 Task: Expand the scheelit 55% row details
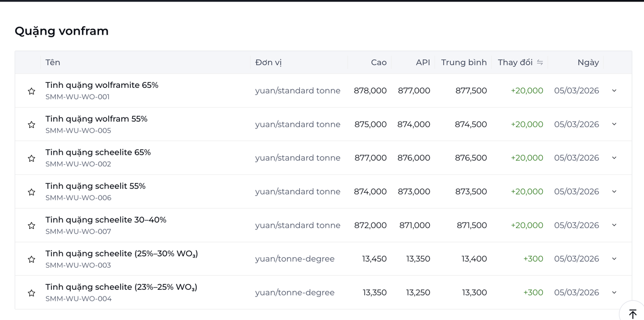click(614, 191)
